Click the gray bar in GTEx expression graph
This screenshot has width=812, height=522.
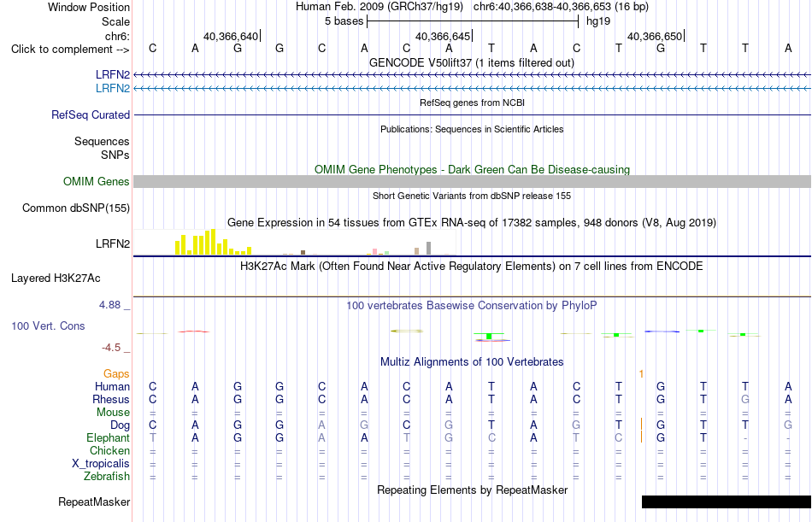point(428,248)
